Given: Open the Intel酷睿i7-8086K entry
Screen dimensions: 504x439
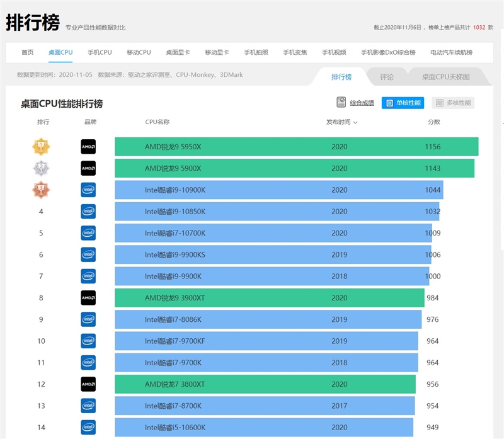Looking at the screenshot, I should [x=268, y=319].
